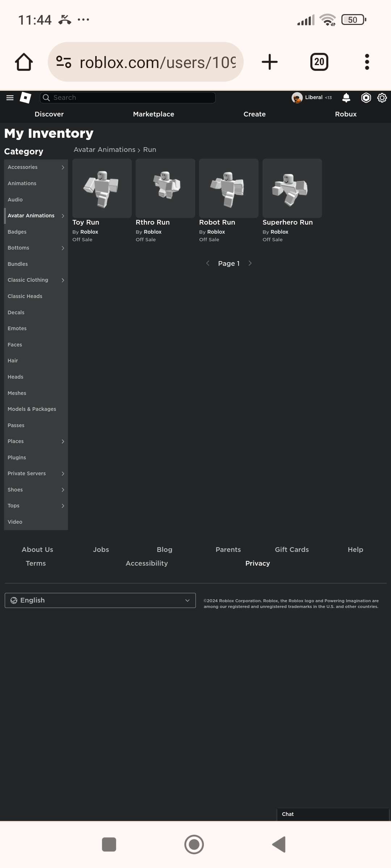Image resolution: width=391 pixels, height=868 pixels.
Task: Open the Discover tab
Action: (x=49, y=114)
